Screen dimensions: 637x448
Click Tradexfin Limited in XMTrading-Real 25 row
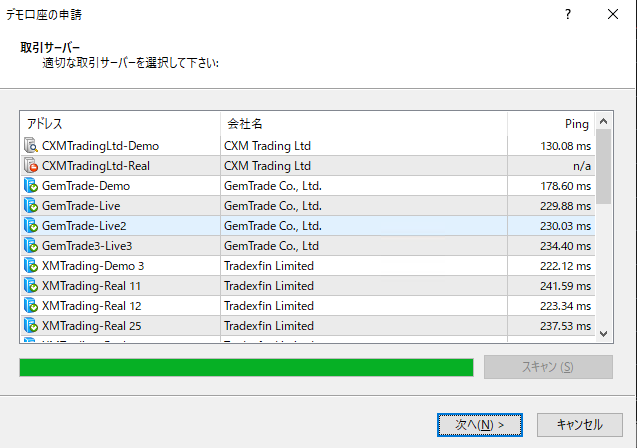click(x=269, y=326)
